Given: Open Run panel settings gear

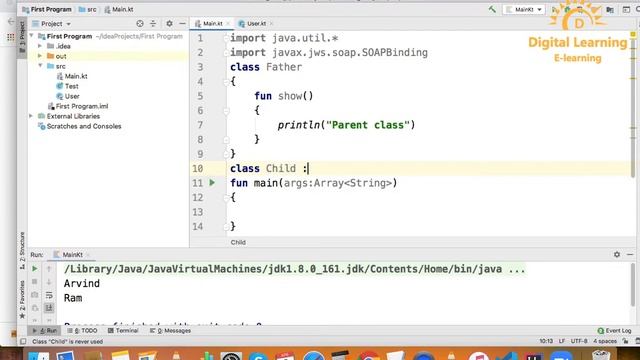Looking at the screenshot, I should (617, 254).
